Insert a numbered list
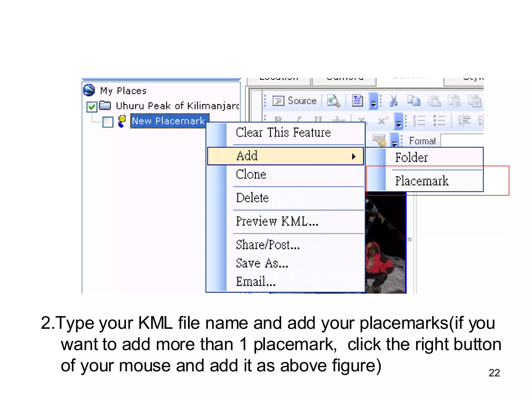The height and width of the screenshot is (399, 532). click(x=419, y=121)
